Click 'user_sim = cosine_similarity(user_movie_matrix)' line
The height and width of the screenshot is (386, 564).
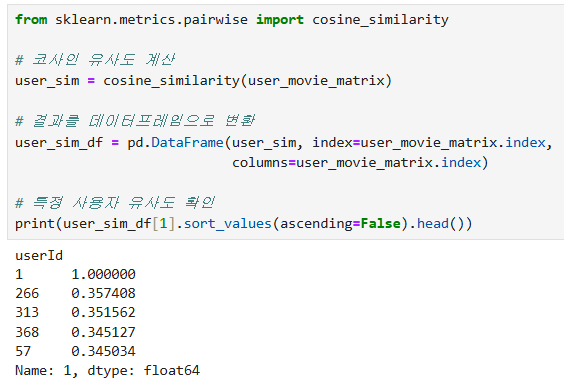(x=203, y=81)
